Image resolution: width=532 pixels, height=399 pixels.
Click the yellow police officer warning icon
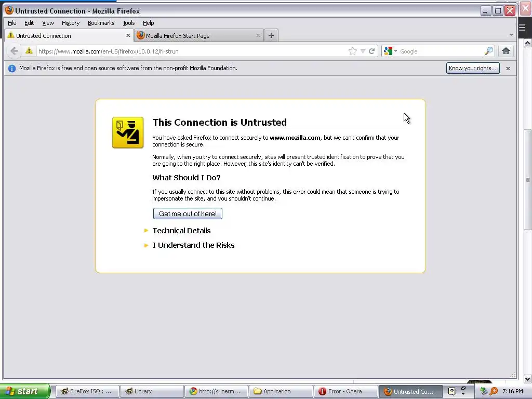(128, 132)
